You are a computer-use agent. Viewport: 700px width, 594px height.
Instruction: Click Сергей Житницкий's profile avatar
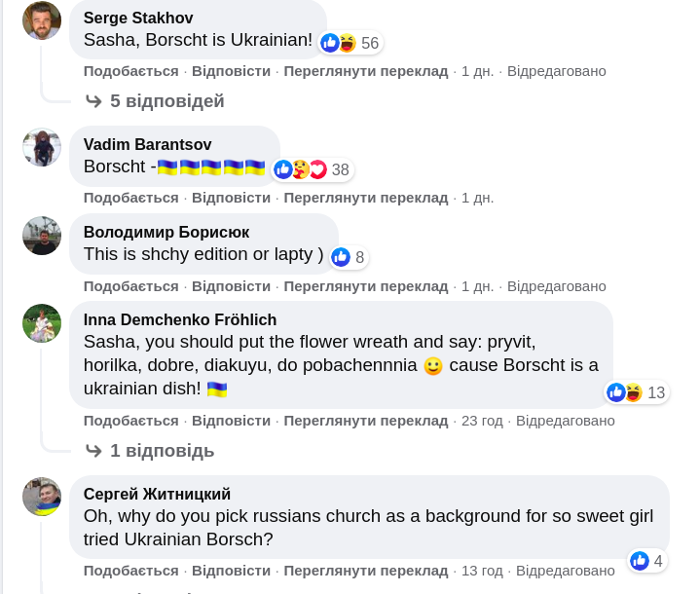(x=42, y=497)
